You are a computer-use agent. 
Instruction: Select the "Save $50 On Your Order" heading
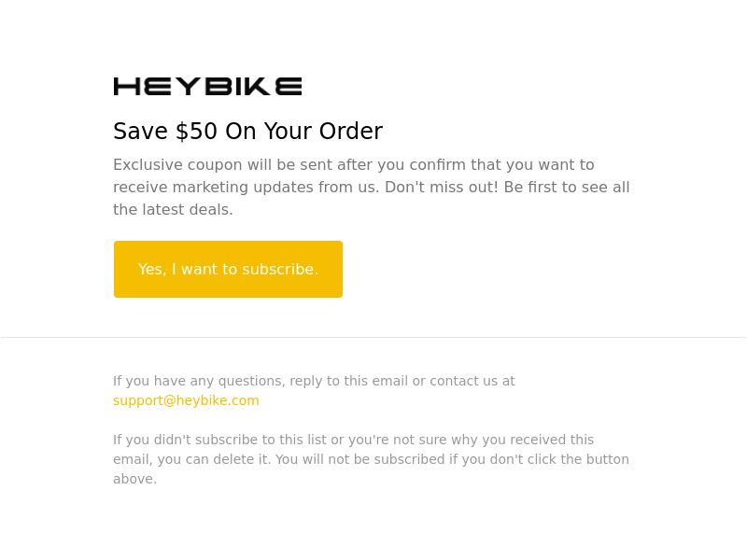(x=247, y=131)
